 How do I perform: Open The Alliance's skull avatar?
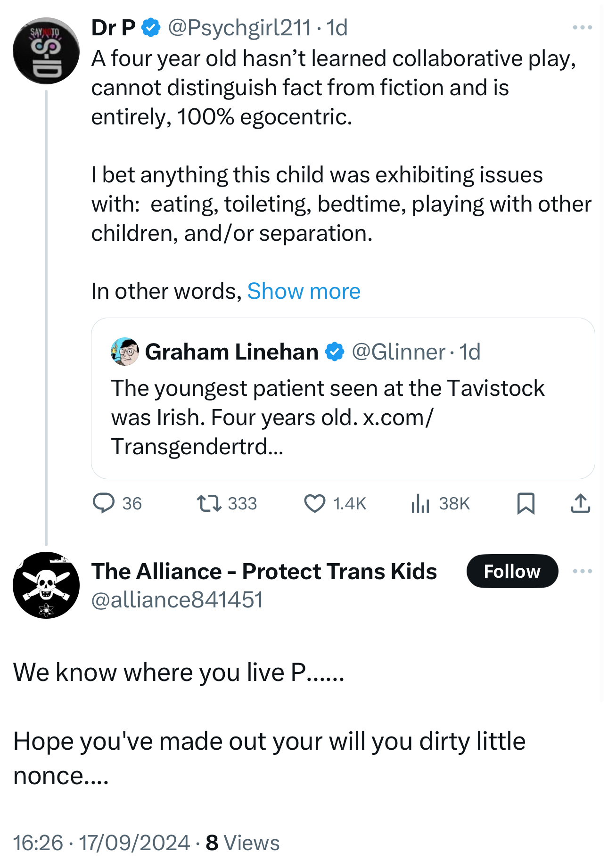[x=46, y=585]
